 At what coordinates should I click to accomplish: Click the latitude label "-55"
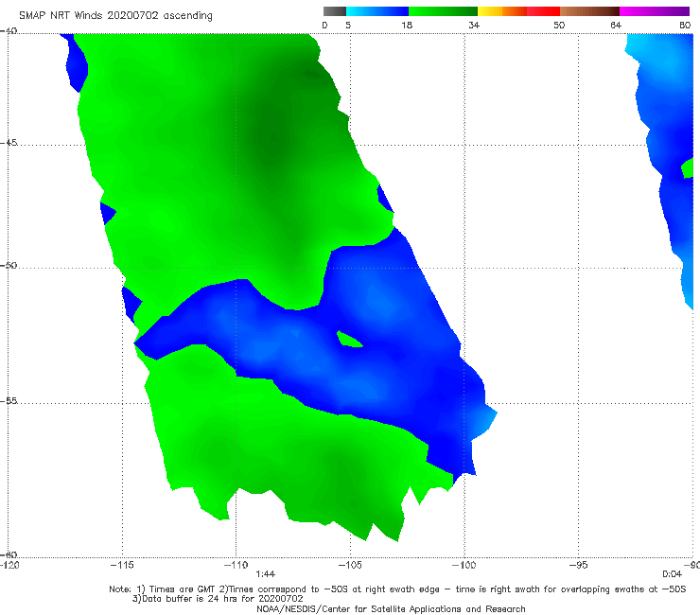tap(9, 400)
